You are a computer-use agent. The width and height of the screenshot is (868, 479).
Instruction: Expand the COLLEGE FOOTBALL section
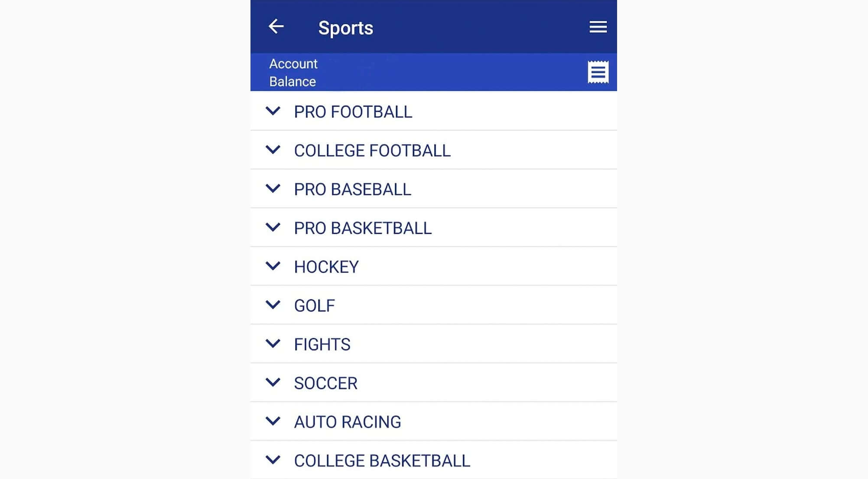pyautogui.click(x=273, y=150)
